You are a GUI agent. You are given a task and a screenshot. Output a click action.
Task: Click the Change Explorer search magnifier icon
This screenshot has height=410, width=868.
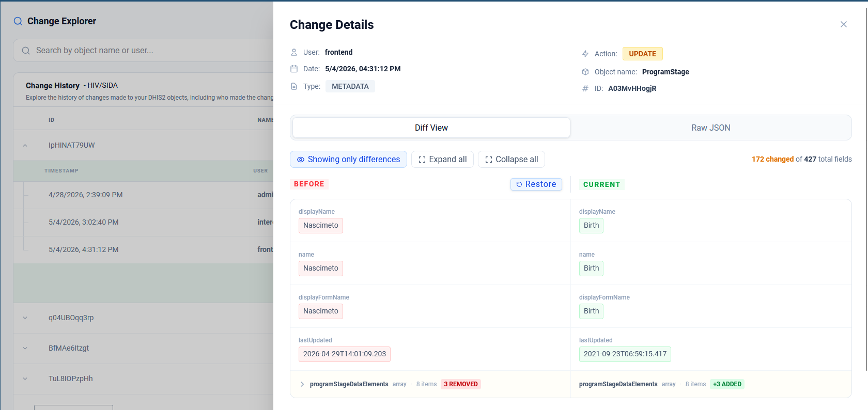pyautogui.click(x=18, y=21)
